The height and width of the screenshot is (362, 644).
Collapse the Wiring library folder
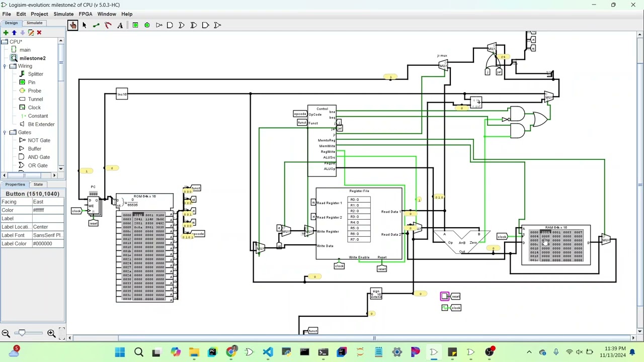(x=5, y=66)
